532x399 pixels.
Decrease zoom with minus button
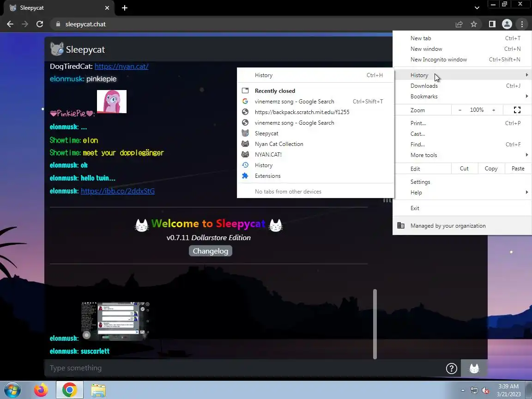pos(460,110)
